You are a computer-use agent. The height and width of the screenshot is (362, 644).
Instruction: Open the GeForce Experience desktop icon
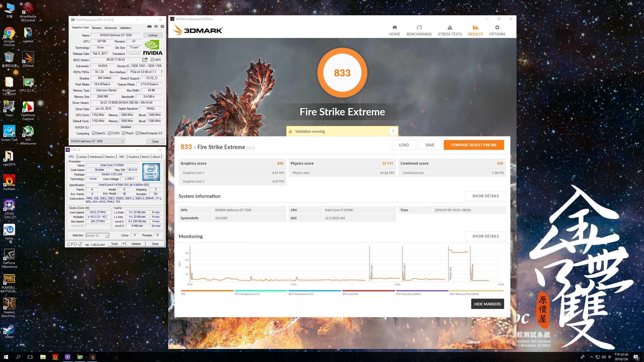(x=9, y=258)
